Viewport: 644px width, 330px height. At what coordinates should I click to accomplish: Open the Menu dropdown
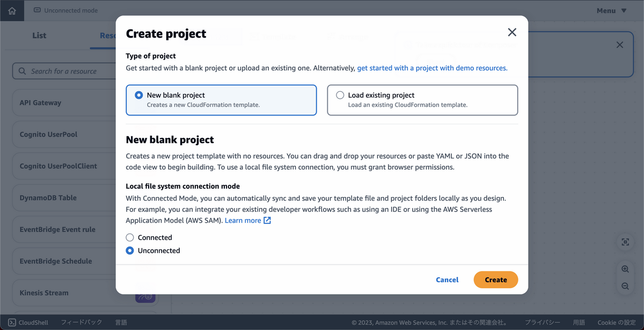click(x=611, y=11)
